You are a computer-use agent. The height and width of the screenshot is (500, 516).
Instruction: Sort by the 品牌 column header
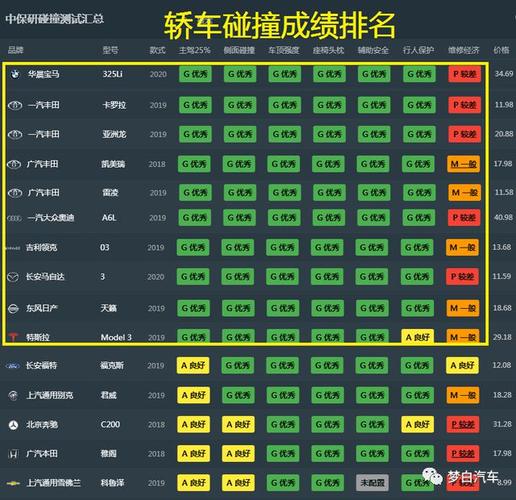15,50
